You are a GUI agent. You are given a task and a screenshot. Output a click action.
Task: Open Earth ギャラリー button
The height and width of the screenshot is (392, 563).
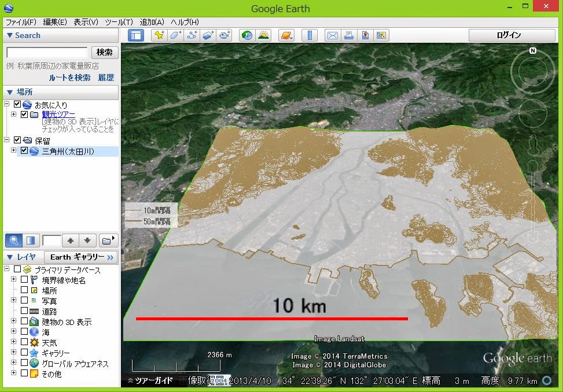81,257
